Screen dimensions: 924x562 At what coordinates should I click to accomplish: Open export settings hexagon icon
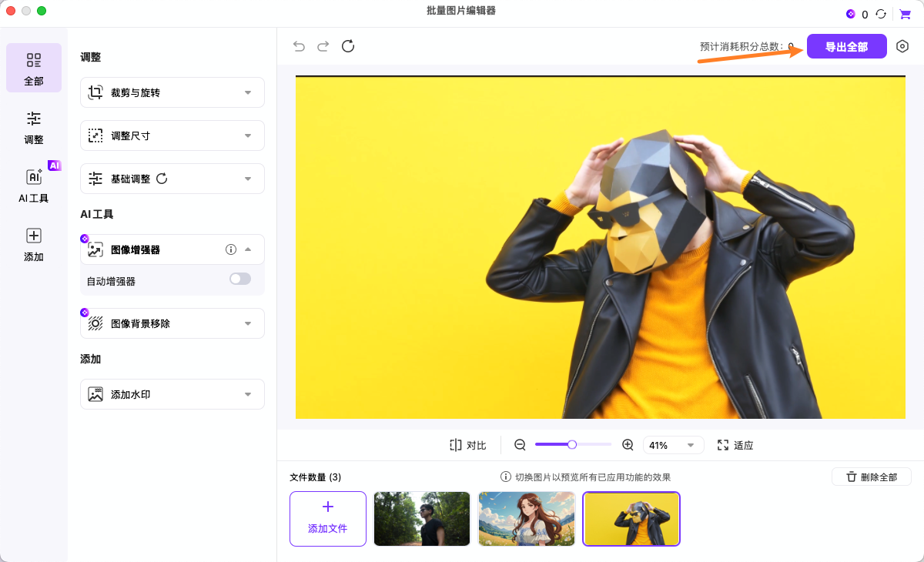902,46
